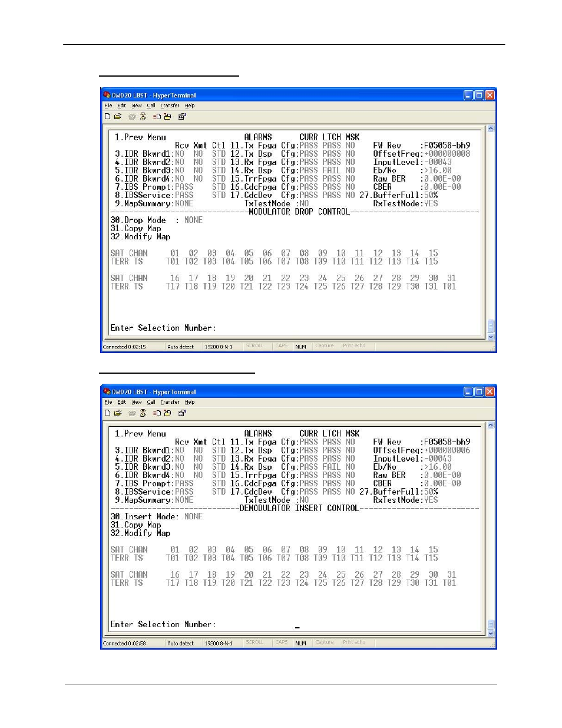Maximize the Demodulator Insert HyperTerminal window

pyautogui.click(x=480, y=391)
